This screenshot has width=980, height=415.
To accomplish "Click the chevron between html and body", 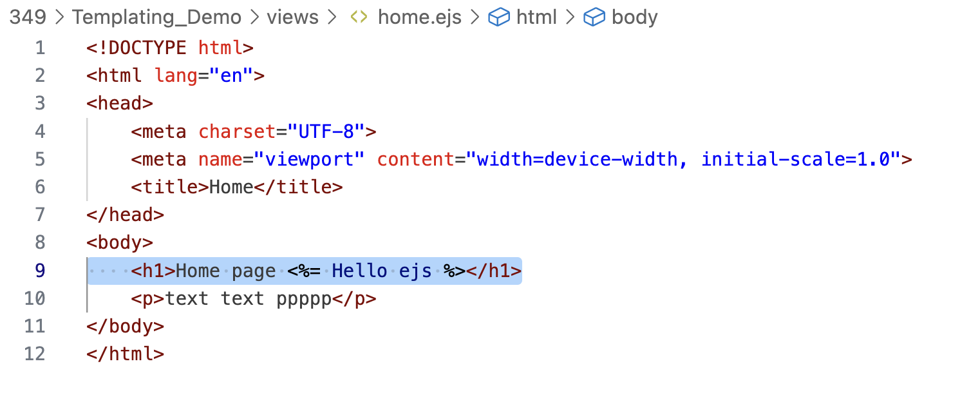I will click(x=570, y=17).
